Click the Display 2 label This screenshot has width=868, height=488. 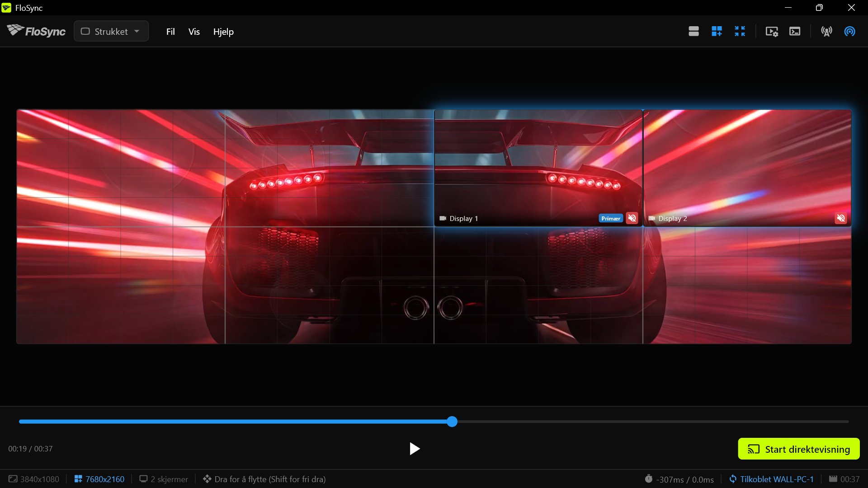[673, 219]
